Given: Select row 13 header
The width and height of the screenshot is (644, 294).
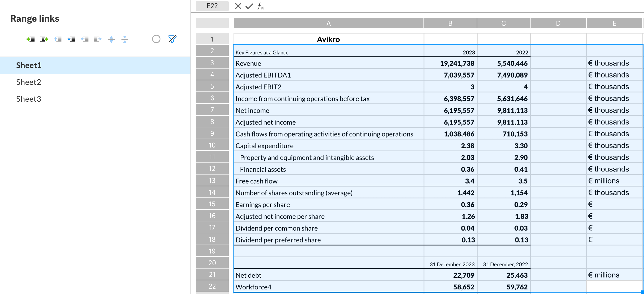Looking at the screenshot, I should coord(212,180).
